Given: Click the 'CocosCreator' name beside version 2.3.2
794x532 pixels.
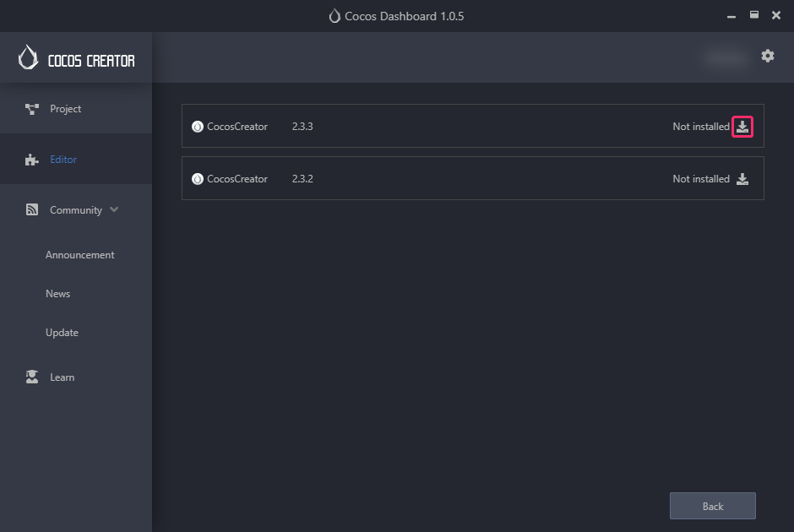Looking at the screenshot, I should click(237, 179).
